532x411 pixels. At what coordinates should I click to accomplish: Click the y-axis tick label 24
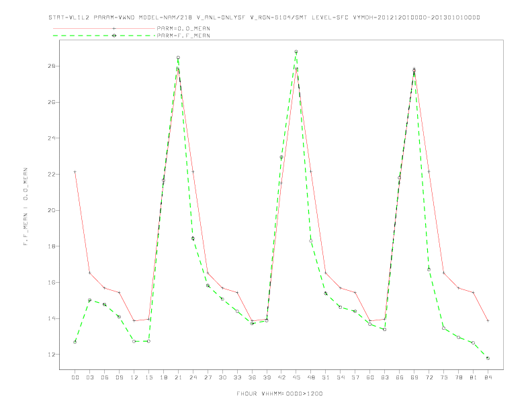(52, 138)
